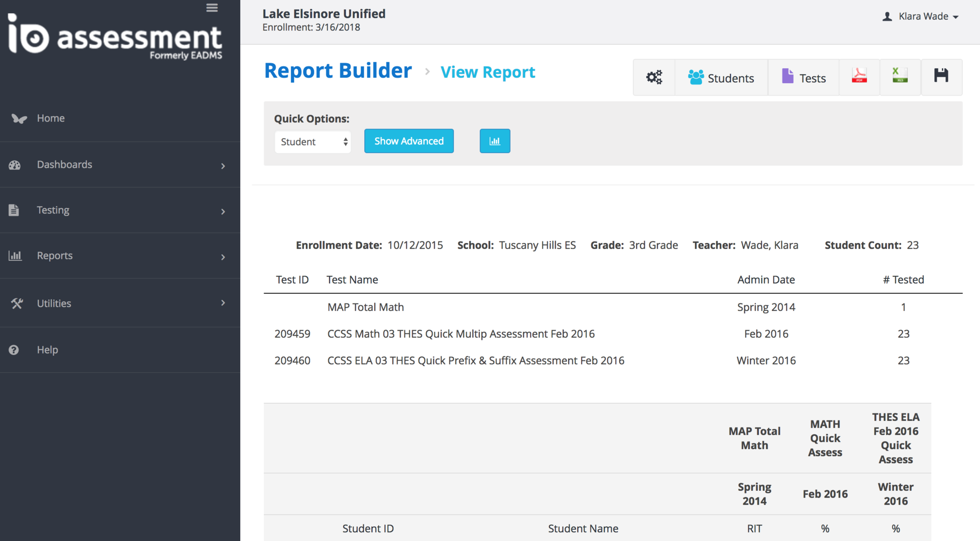Screen dimensions: 980x541
Task: Click the Show Advanced button
Action: point(409,141)
